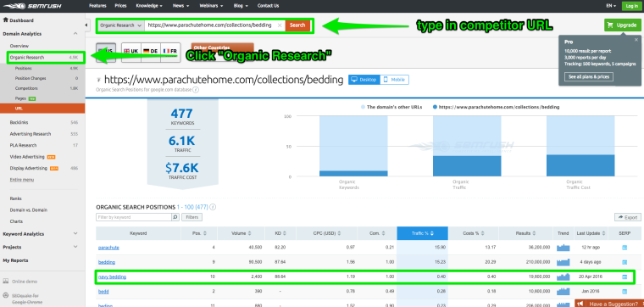Select the FR database flag

pos(170,51)
